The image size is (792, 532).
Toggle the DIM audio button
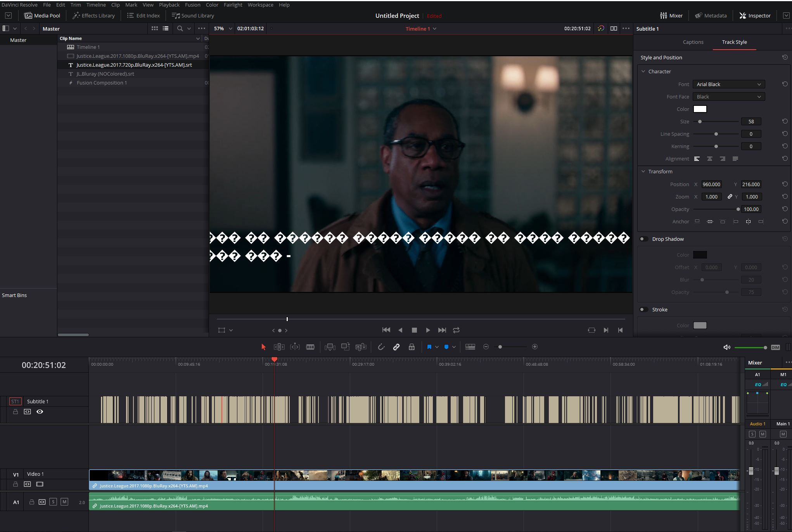(775, 347)
